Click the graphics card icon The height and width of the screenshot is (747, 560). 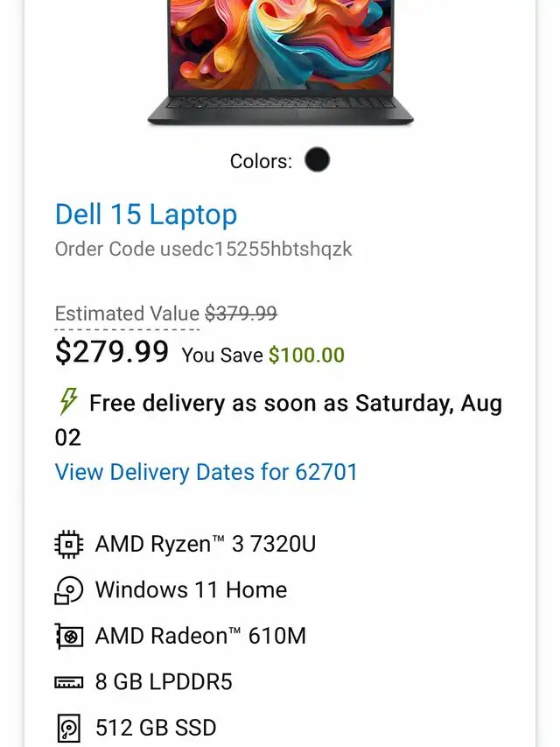tap(68, 636)
